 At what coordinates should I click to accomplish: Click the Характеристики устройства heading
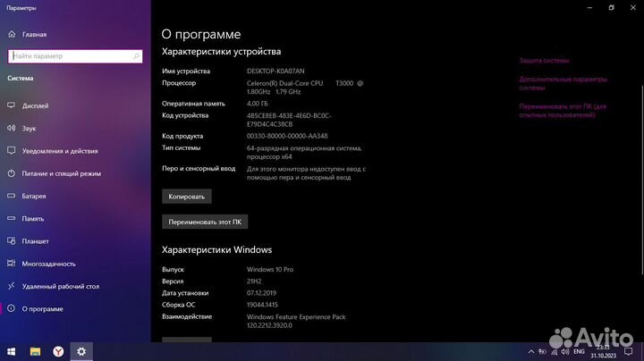[x=222, y=52]
